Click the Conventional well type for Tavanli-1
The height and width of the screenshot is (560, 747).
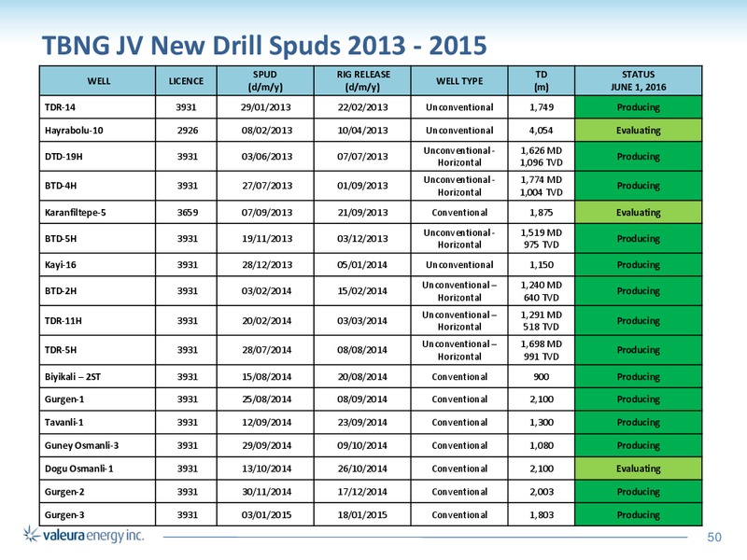coord(459,423)
